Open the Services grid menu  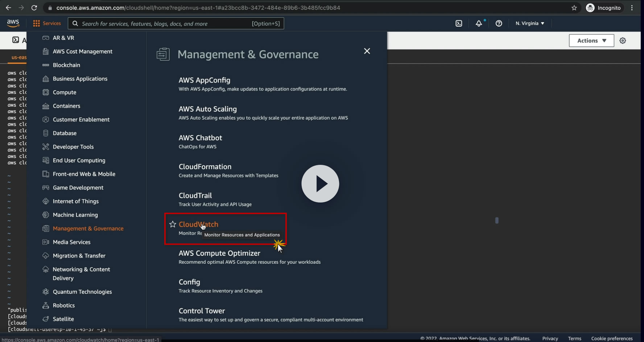(x=36, y=24)
